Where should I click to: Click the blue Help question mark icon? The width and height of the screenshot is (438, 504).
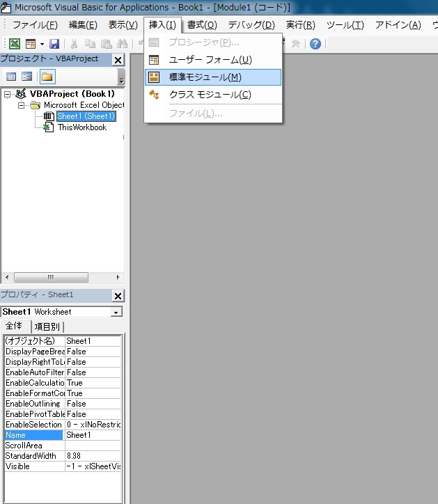click(x=315, y=43)
